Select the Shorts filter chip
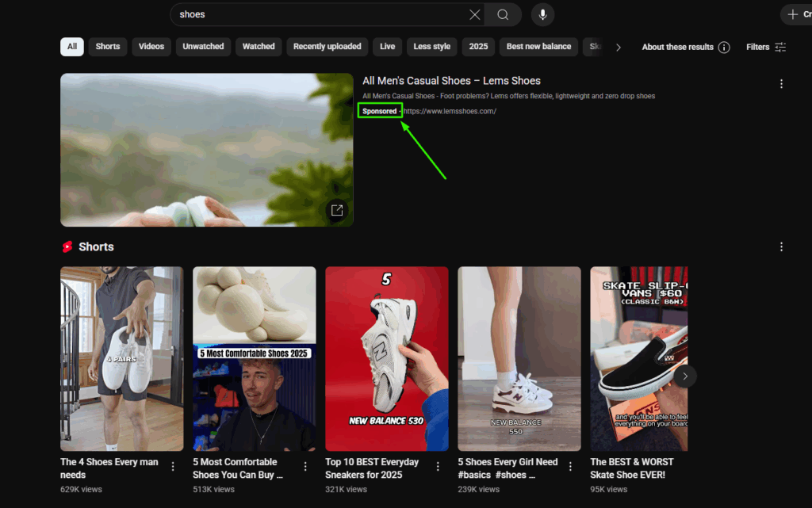The width and height of the screenshot is (812, 508). click(108, 47)
